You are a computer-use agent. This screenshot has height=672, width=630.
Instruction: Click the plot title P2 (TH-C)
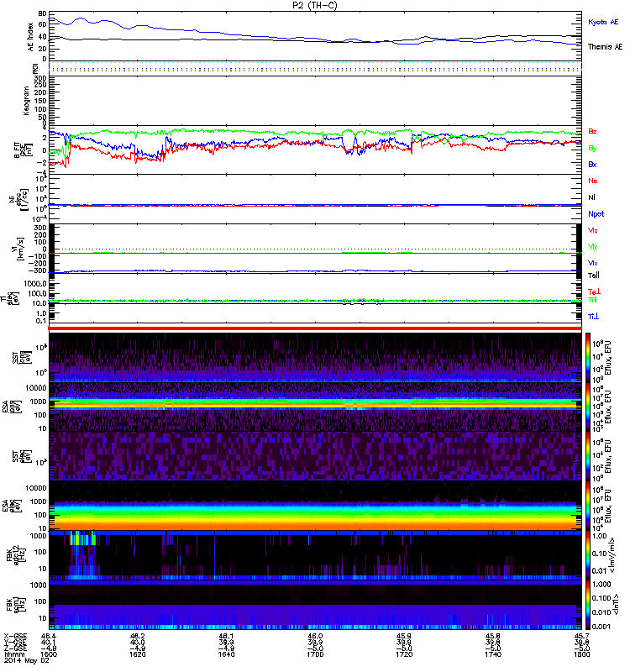(314, 5)
